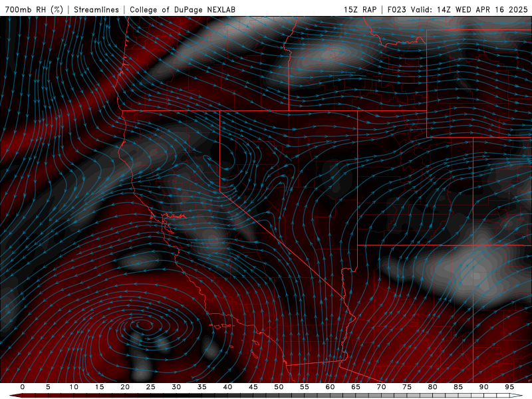Image resolution: width=532 pixels, height=399 pixels.
Task: Click the colorbar label '30'
Action: coord(176,387)
